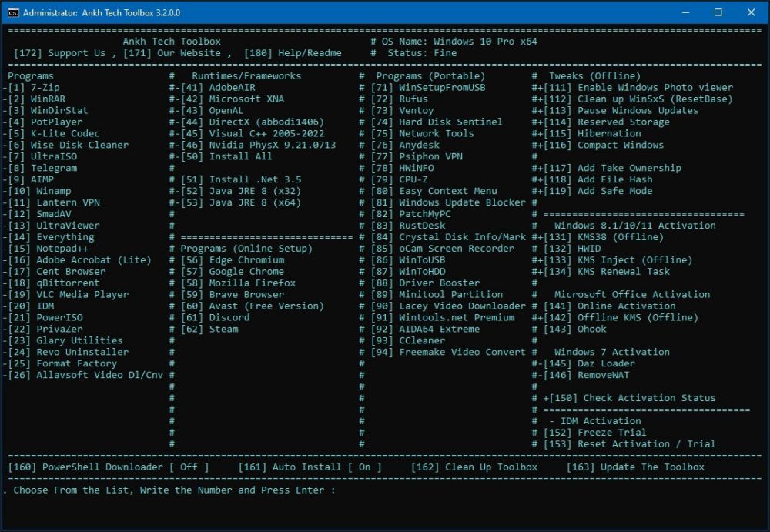Click the '[115] Hibernation' entry

click(592, 133)
